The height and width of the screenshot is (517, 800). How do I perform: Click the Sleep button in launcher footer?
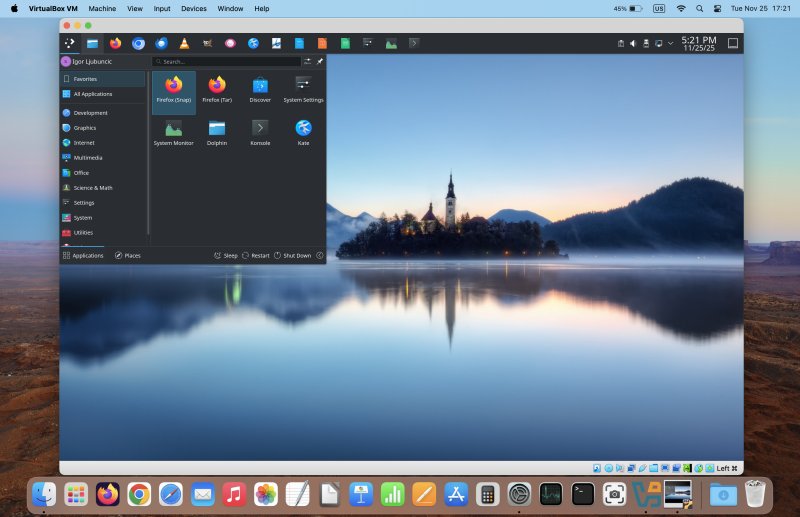[226, 255]
